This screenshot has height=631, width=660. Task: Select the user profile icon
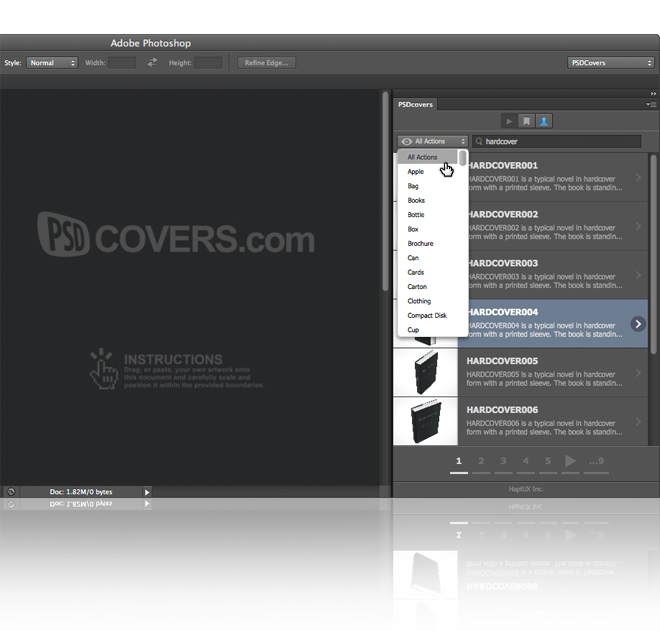pyautogui.click(x=544, y=121)
